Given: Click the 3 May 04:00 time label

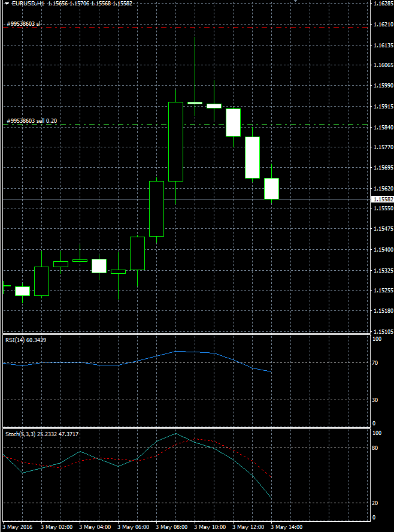Looking at the screenshot, I should point(95,527).
